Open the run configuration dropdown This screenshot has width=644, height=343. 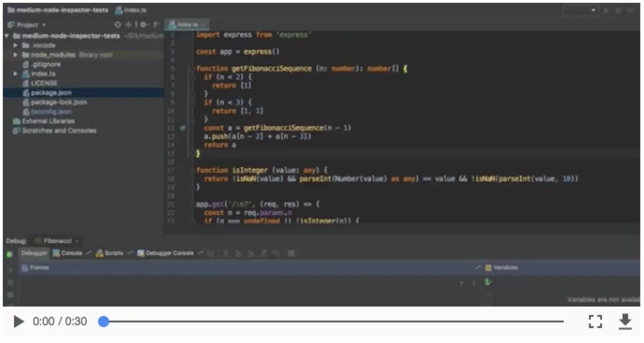tap(581, 10)
